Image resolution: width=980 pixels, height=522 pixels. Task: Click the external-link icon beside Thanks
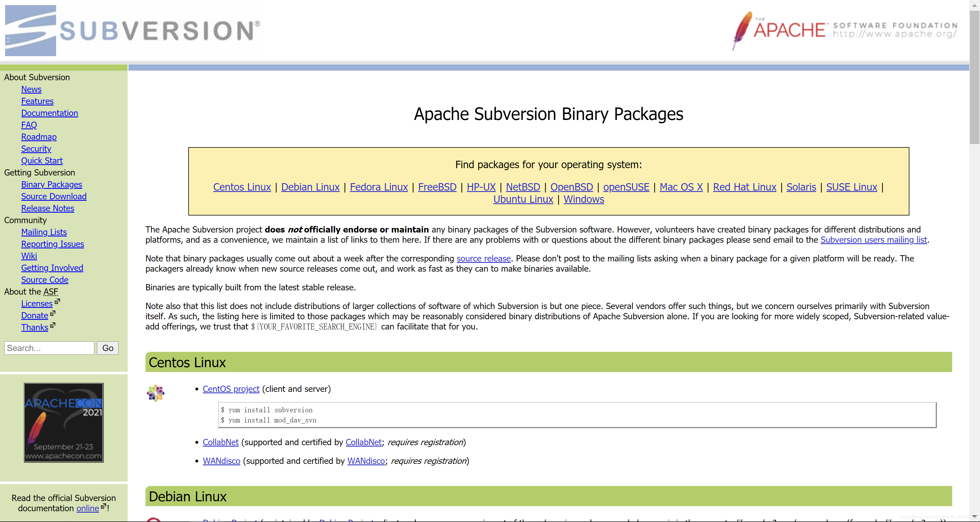click(53, 325)
